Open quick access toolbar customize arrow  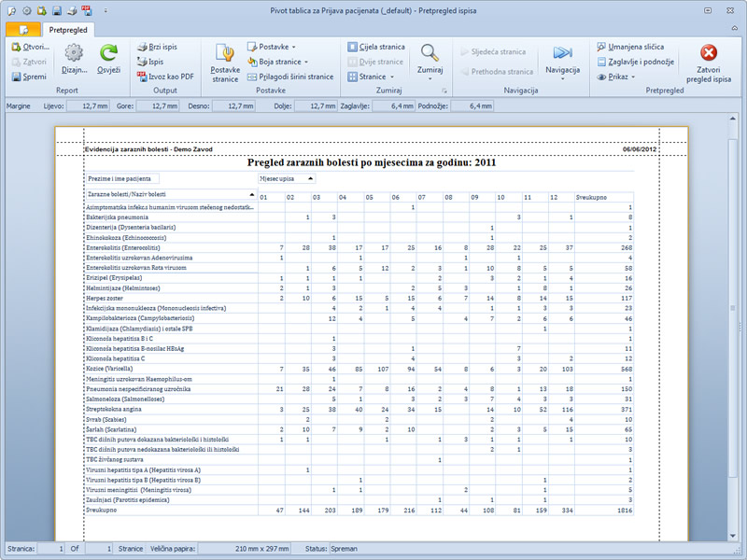pyautogui.click(x=106, y=10)
